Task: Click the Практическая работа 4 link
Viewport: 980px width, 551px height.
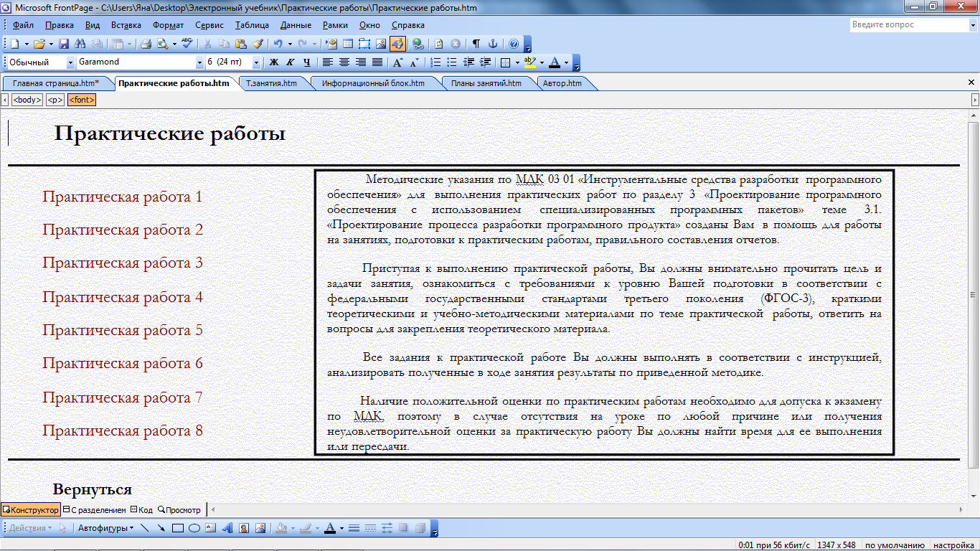Action: [123, 297]
